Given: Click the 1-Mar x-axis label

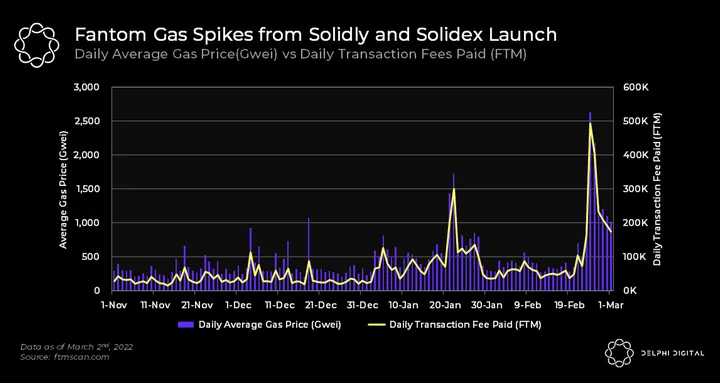Looking at the screenshot, I should click(x=609, y=304).
